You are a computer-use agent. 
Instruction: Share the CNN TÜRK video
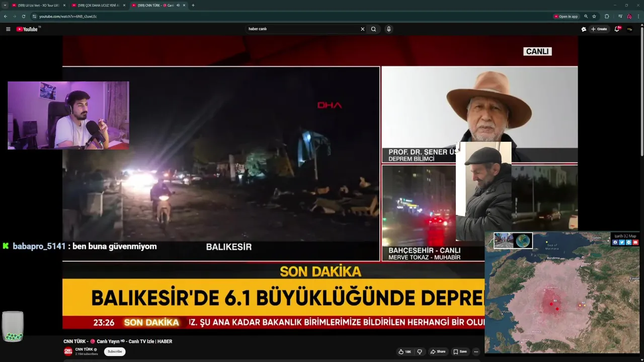point(438,351)
